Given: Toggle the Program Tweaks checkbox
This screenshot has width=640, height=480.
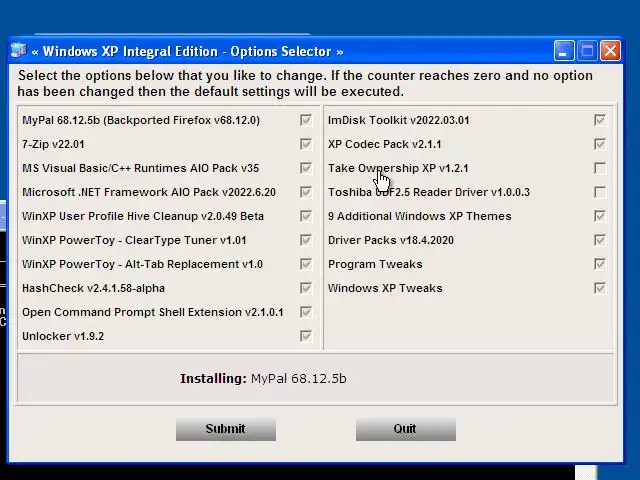Looking at the screenshot, I should point(600,264).
